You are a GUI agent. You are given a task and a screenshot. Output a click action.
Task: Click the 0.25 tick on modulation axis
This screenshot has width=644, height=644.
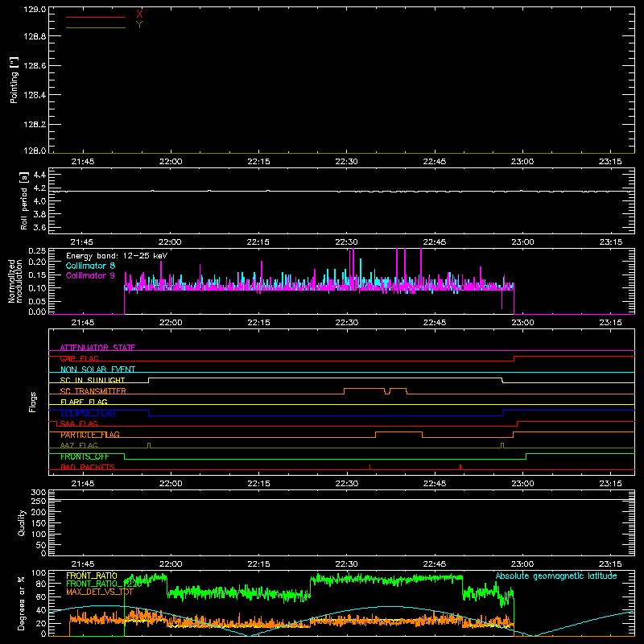click(x=37, y=251)
